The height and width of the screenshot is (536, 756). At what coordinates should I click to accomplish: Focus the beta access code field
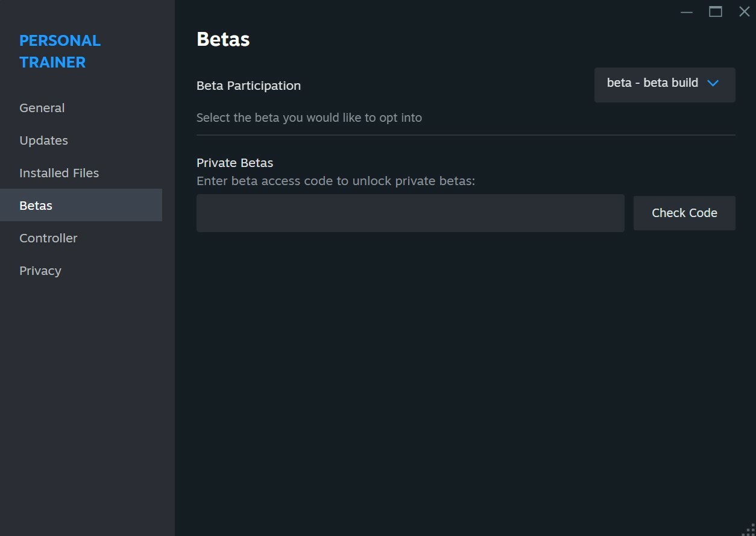point(410,213)
